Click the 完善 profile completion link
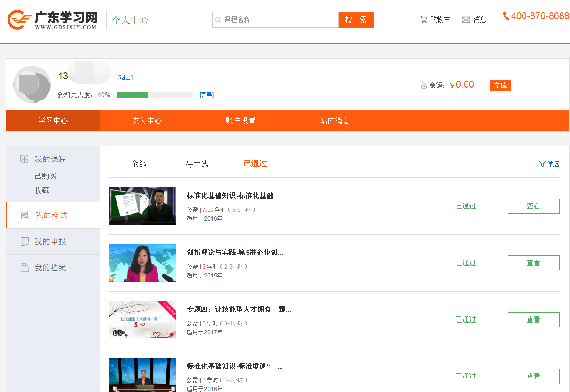 coord(206,95)
